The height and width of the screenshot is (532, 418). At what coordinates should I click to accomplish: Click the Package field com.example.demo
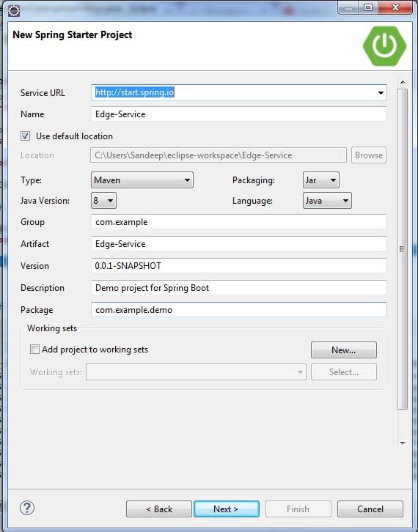point(239,310)
